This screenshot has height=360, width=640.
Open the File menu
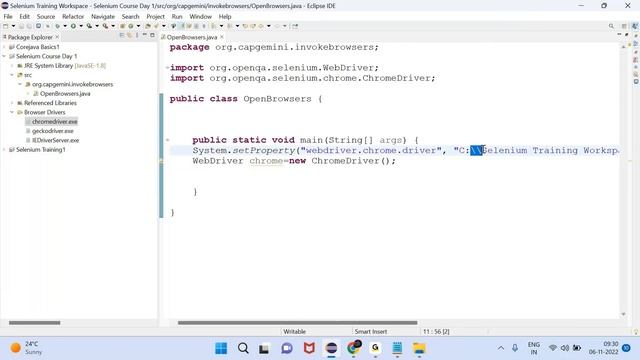pos(8,16)
